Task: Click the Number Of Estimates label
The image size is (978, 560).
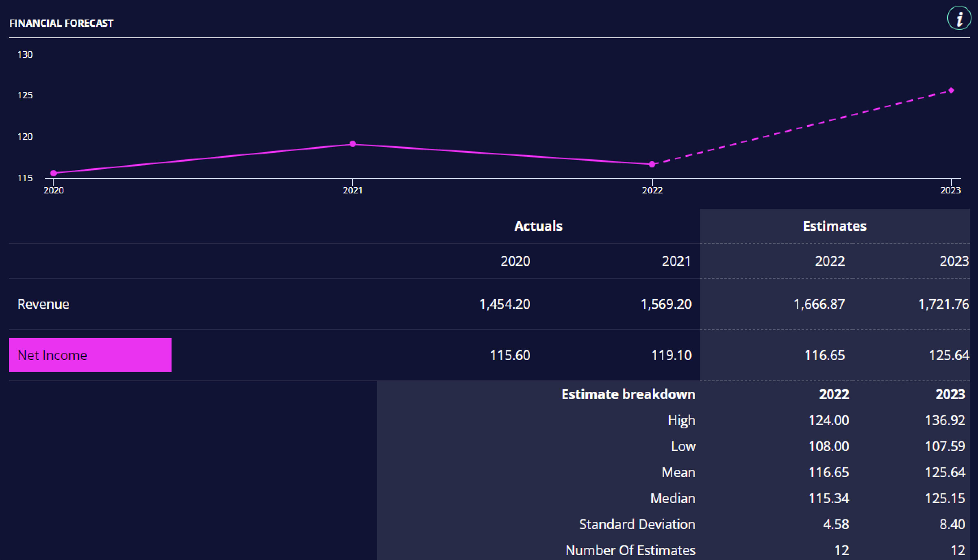Action: click(630, 550)
